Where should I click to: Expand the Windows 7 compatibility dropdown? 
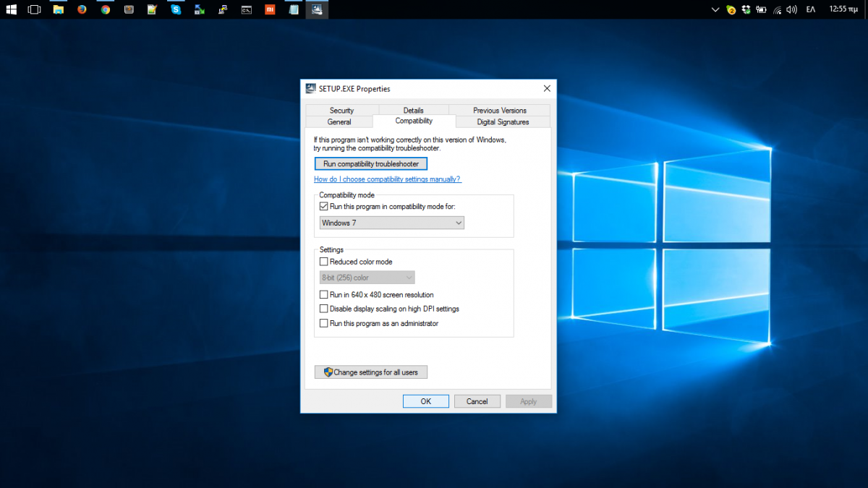pos(392,223)
